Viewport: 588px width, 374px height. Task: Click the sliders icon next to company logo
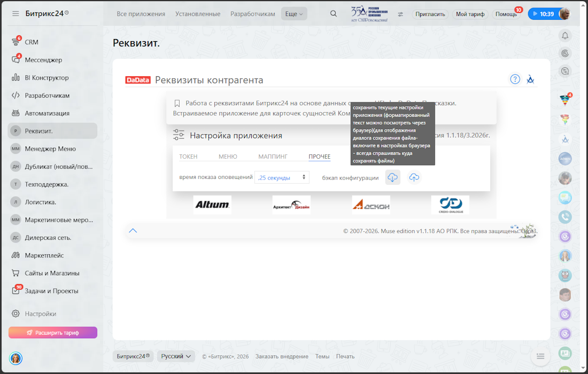coord(400,14)
